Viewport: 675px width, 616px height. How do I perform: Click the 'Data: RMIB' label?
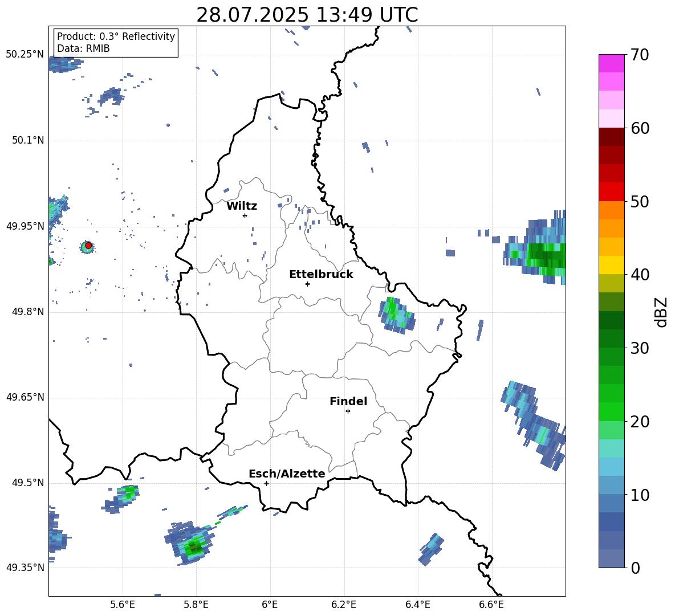[x=83, y=48]
